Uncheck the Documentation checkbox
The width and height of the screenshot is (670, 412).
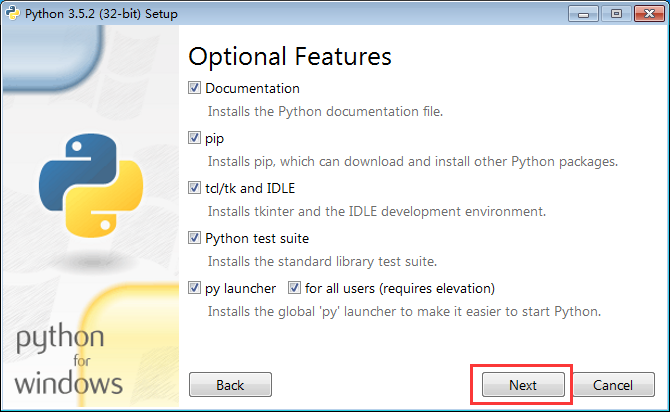pyautogui.click(x=194, y=88)
